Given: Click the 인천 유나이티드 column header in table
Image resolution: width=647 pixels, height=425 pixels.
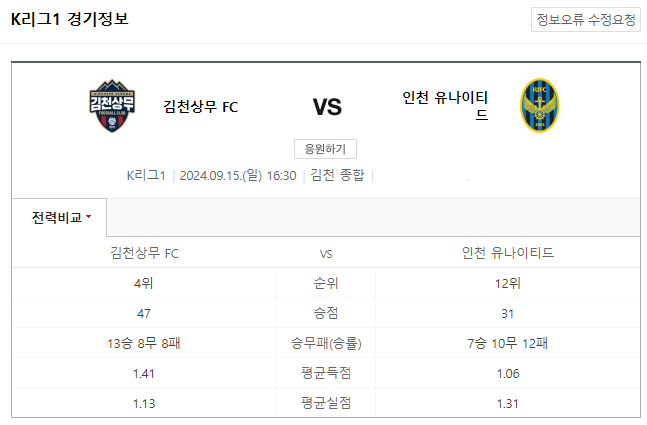Looking at the screenshot, I should pos(508,253).
